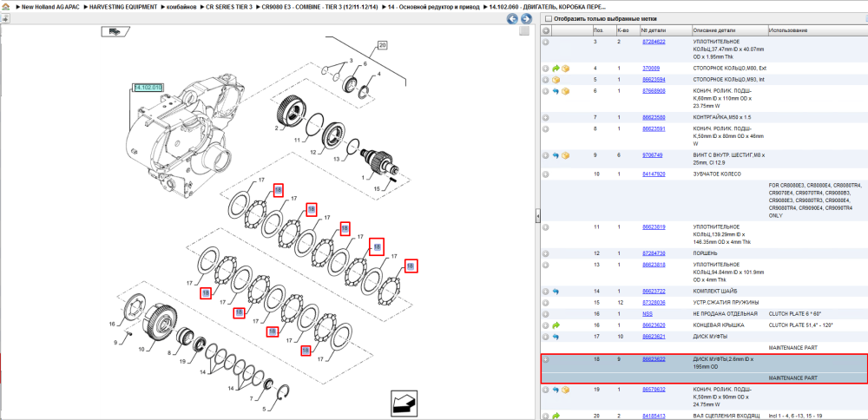Click the green arrow icon for part 370009

click(556, 69)
